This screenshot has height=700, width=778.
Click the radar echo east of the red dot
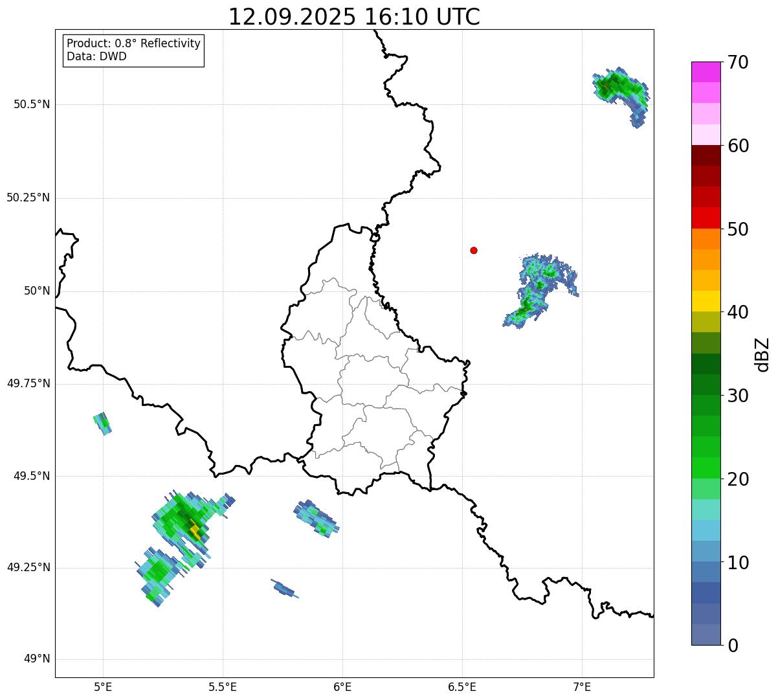point(541,290)
